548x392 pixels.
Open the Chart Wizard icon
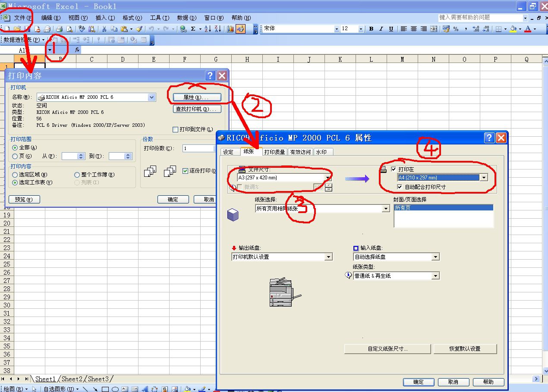230,29
